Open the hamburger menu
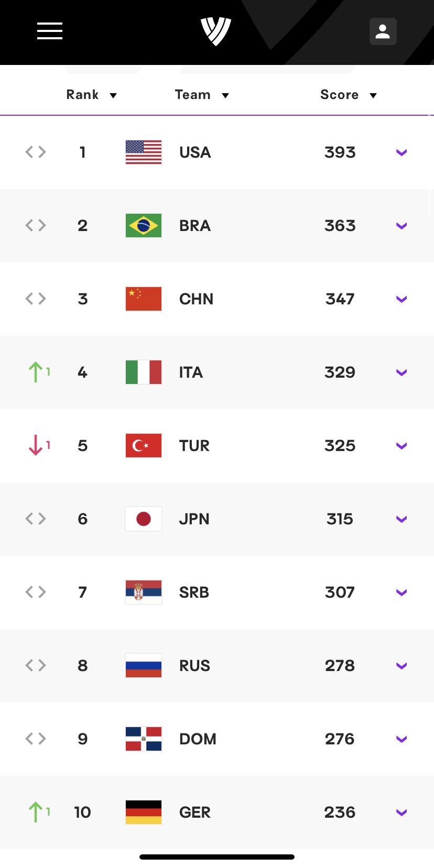The width and height of the screenshot is (434, 868). pos(50,31)
